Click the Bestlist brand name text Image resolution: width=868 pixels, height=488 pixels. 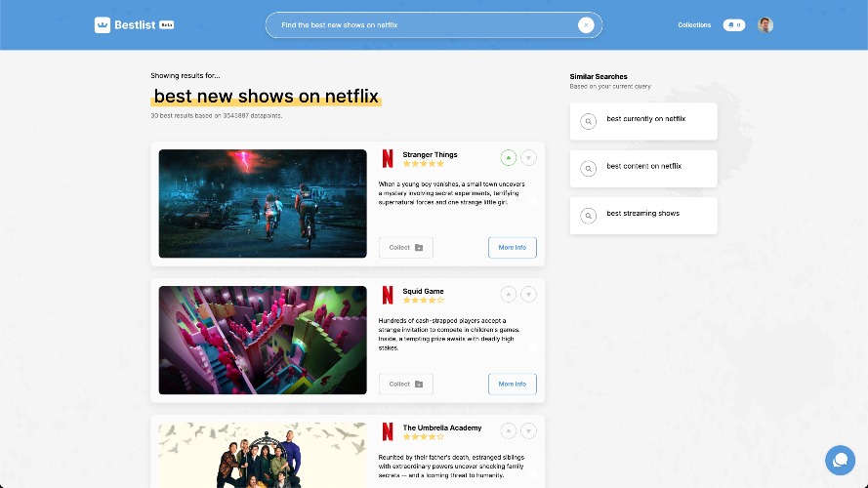pos(135,25)
